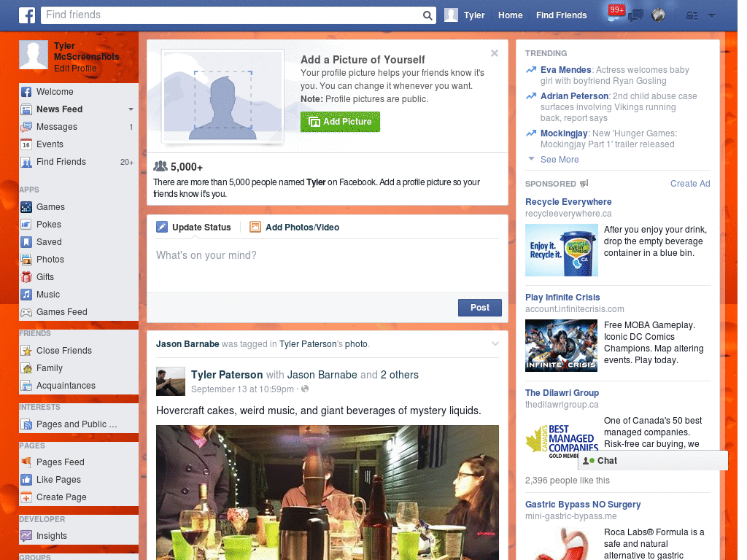Click Tyler Paterson's post avatar thumbnail
The width and height of the screenshot is (747, 560).
(x=171, y=381)
